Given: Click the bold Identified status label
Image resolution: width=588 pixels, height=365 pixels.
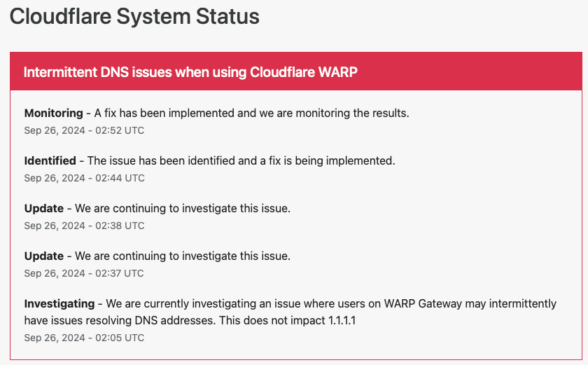Looking at the screenshot, I should pos(50,160).
